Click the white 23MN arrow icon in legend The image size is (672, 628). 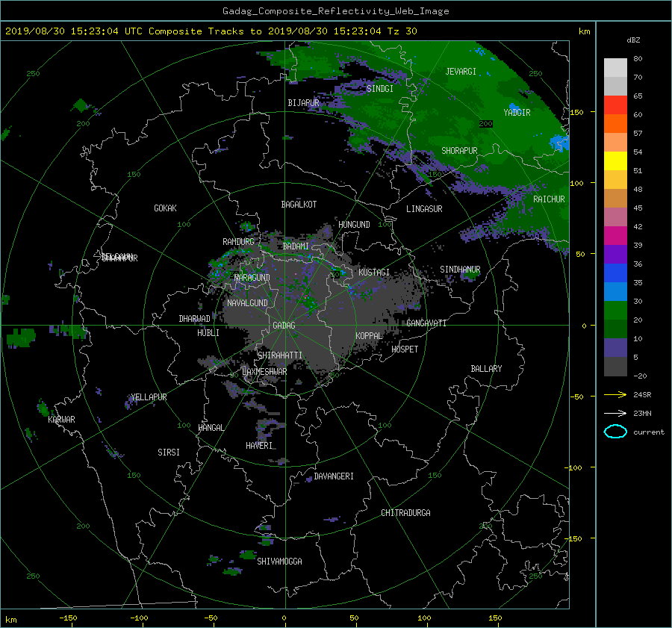tap(615, 413)
